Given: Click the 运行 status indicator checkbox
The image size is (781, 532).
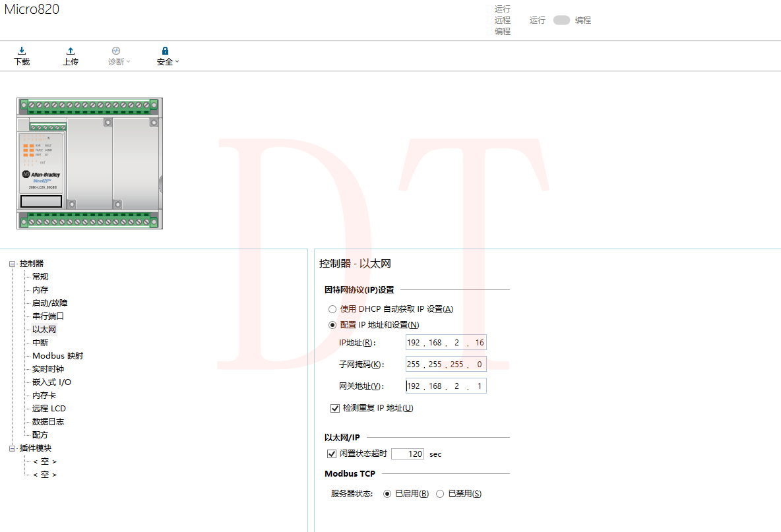Looking at the screenshot, I should coord(489,9).
